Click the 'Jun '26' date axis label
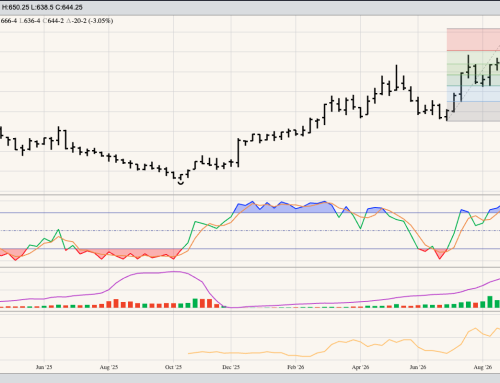 pos(418,367)
